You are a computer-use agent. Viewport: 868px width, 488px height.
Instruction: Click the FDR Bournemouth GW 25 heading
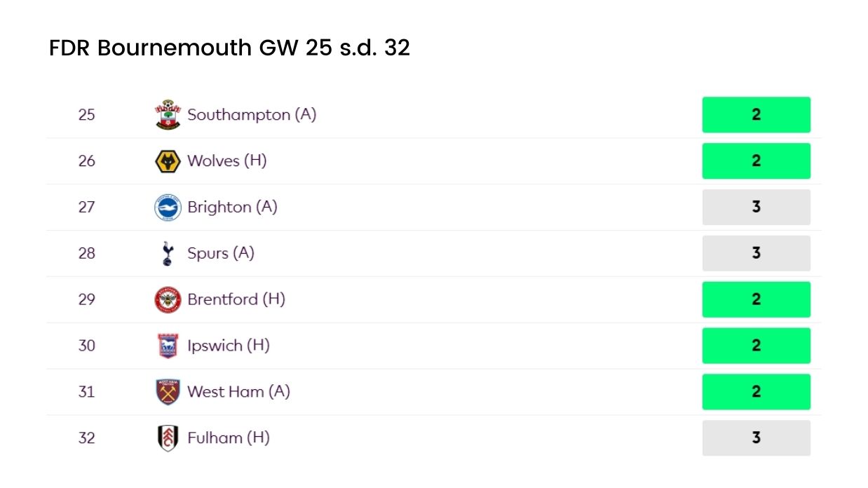(229, 48)
